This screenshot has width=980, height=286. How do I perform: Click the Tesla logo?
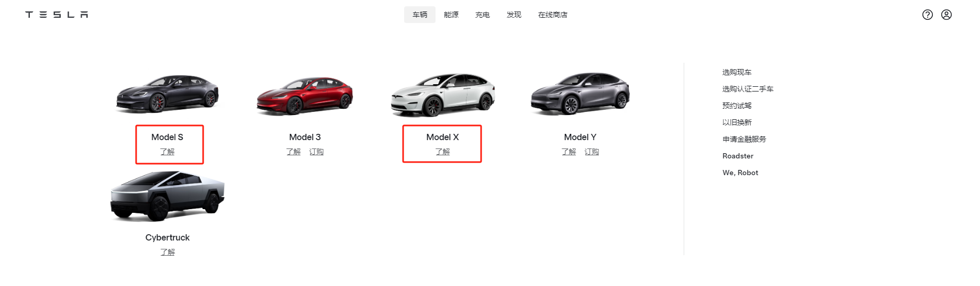point(57,15)
